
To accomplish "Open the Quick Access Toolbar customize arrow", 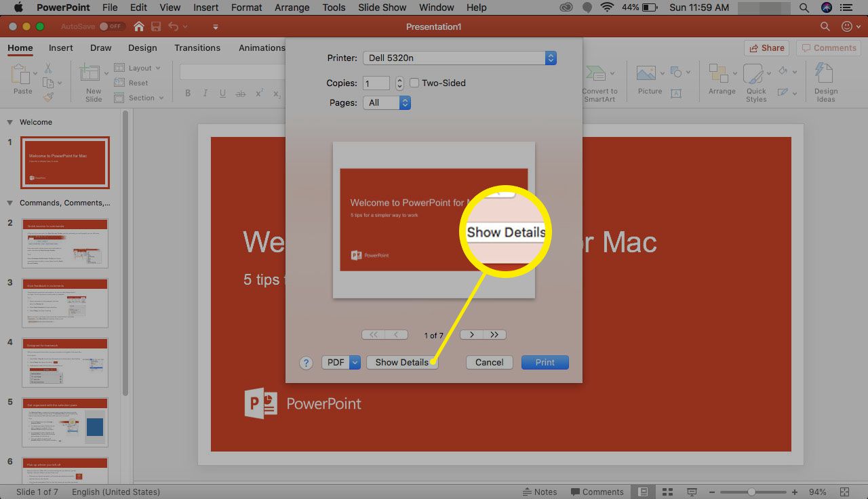I will (x=216, y=27).
